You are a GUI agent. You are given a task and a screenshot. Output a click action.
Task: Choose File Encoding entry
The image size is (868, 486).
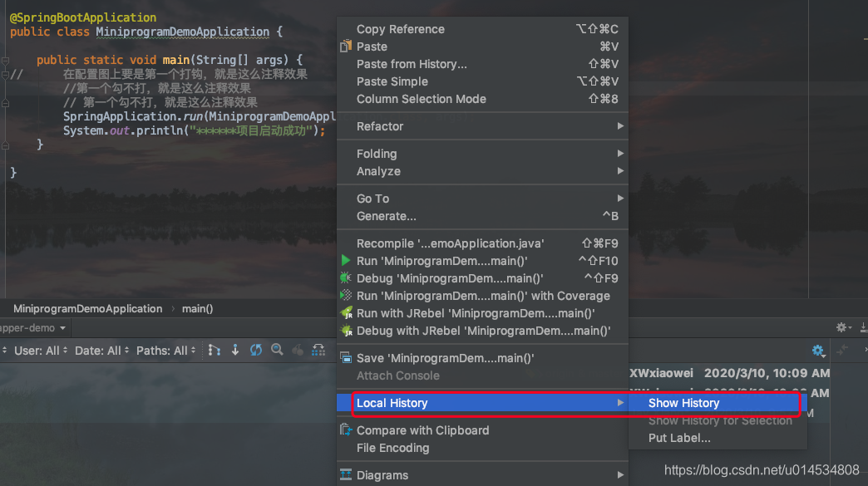[482, 449]
